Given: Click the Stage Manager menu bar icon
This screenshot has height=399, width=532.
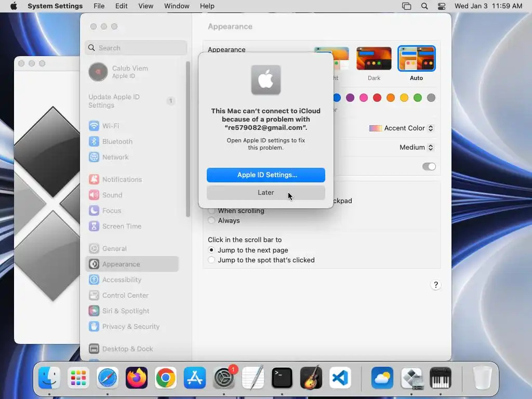Looking at the screenshot, I should 406,6.
